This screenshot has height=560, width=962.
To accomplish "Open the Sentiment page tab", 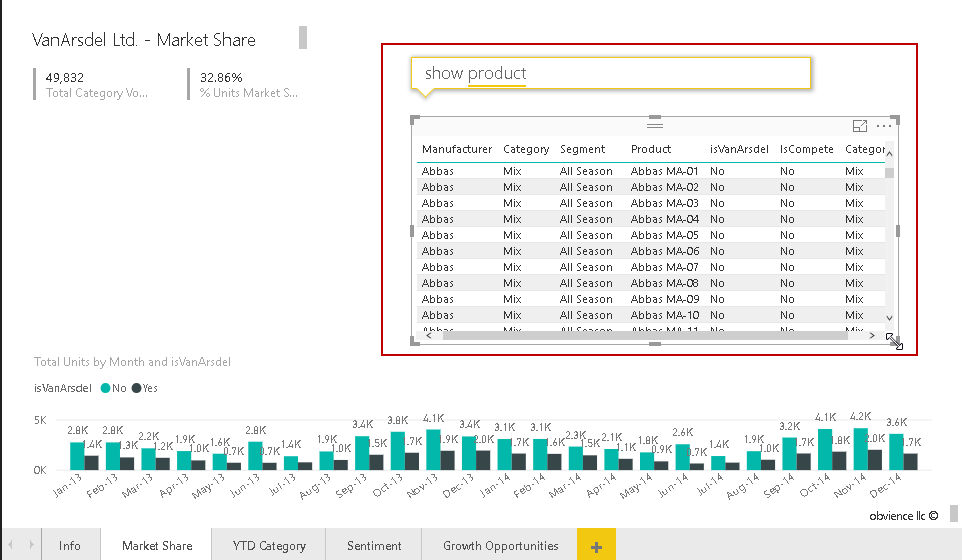I will pyautogui.click(x=374, y=546).
